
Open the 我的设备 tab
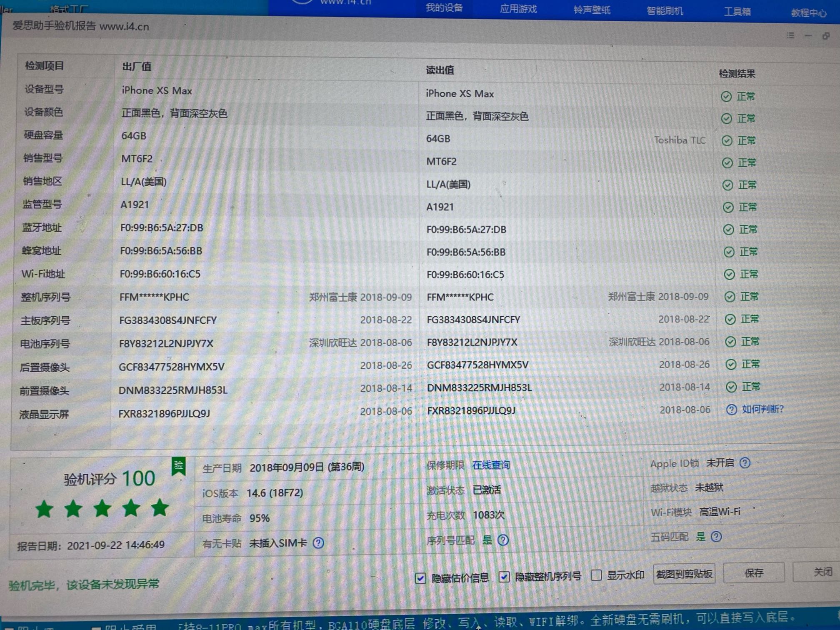coord(444,8)
